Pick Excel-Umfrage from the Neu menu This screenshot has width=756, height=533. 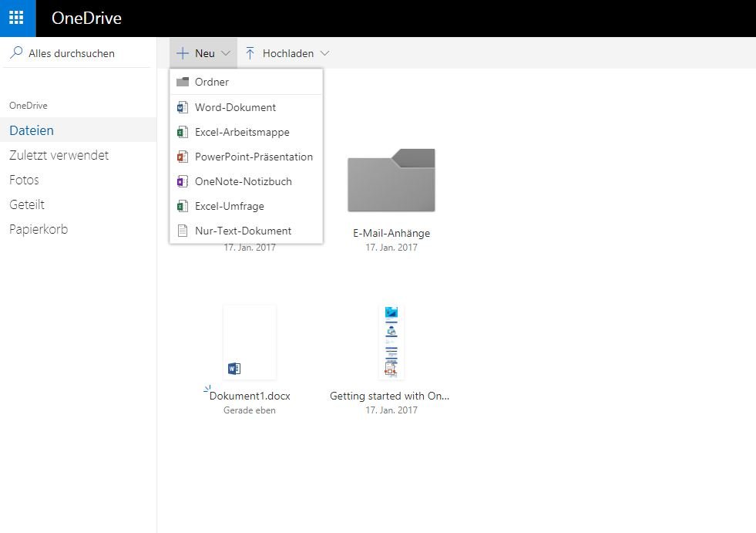tap(247, 206)
